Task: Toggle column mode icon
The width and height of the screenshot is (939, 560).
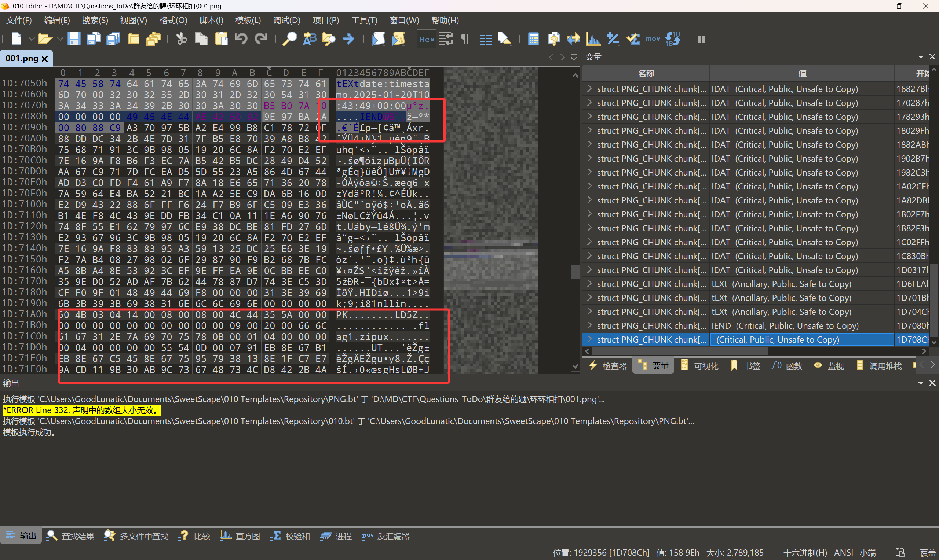Action: click(485, 38)
